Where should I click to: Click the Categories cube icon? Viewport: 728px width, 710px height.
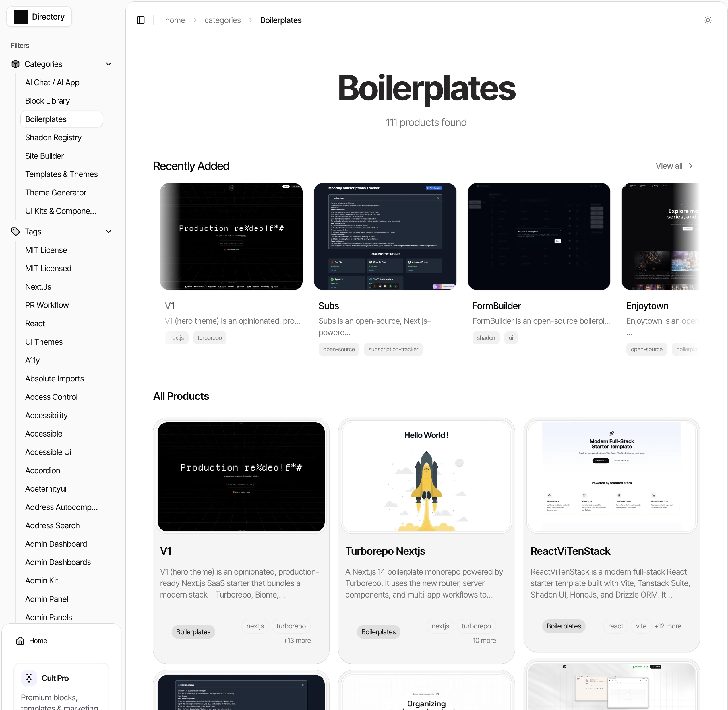[15, 64]
